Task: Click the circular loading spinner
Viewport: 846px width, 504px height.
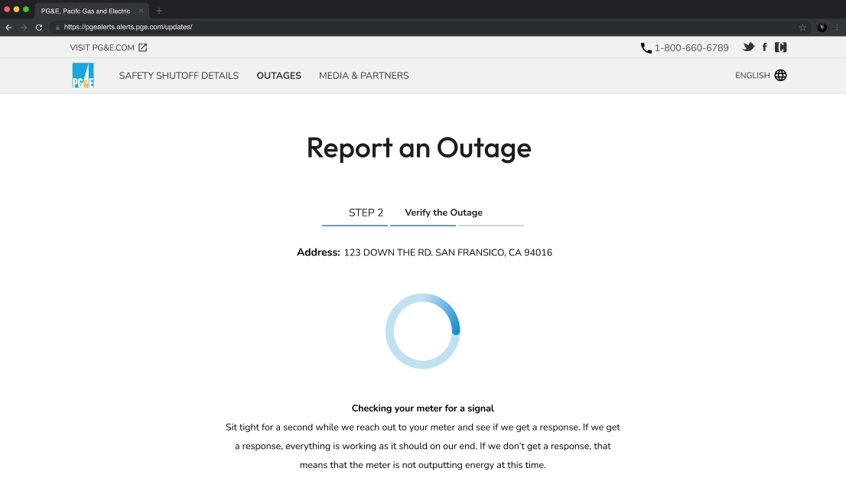Action: click(x=422, y=331)
